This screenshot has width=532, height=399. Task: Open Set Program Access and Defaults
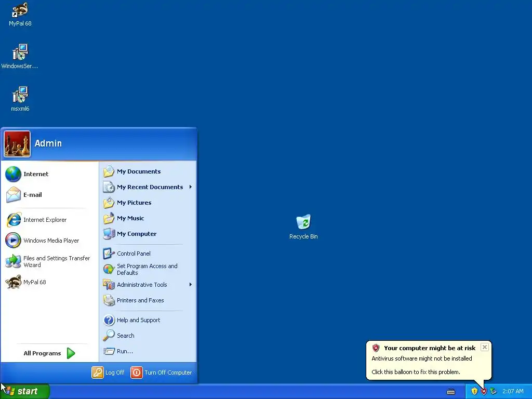click(x=148, y=270)
